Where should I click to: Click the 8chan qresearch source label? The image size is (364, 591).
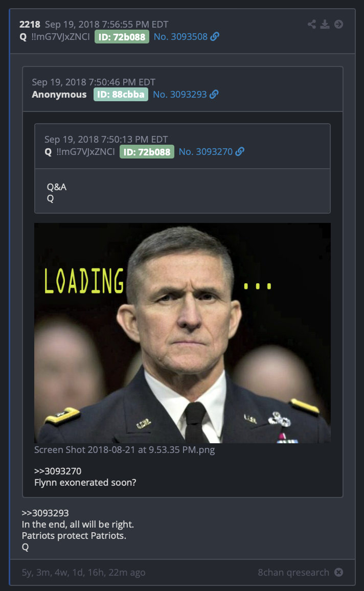click(x=293, y=572)
